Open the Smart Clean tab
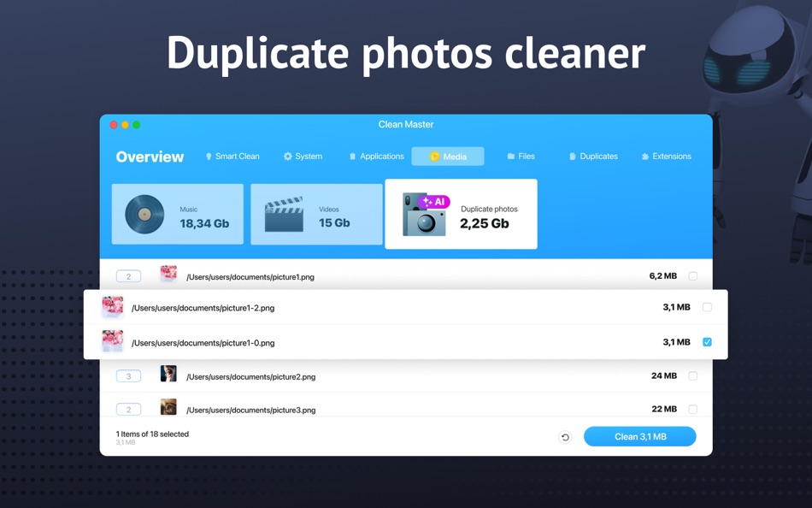 point(232,156)
